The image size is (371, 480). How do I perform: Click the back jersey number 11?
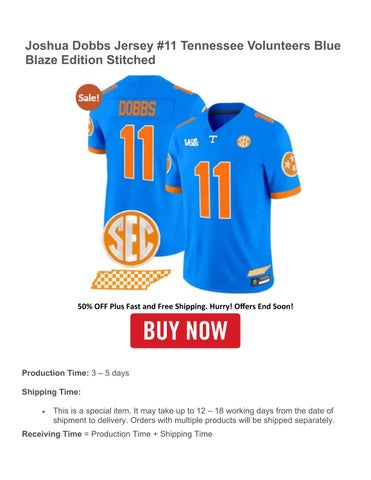coord(137,152)
